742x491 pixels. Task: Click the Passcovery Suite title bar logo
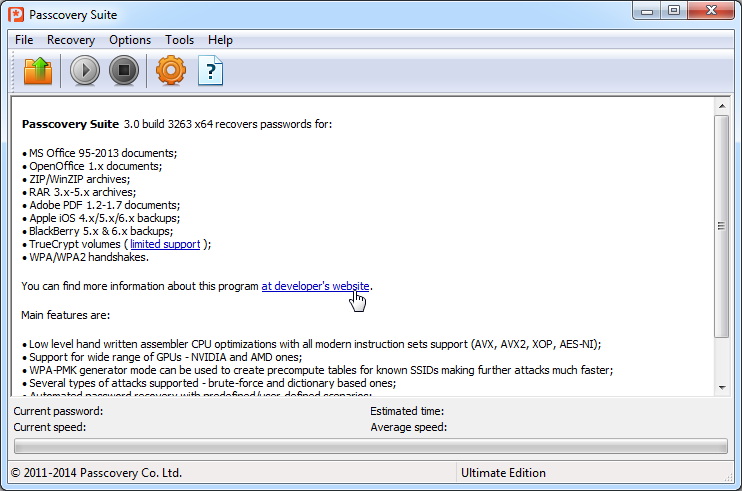[16, 15]
